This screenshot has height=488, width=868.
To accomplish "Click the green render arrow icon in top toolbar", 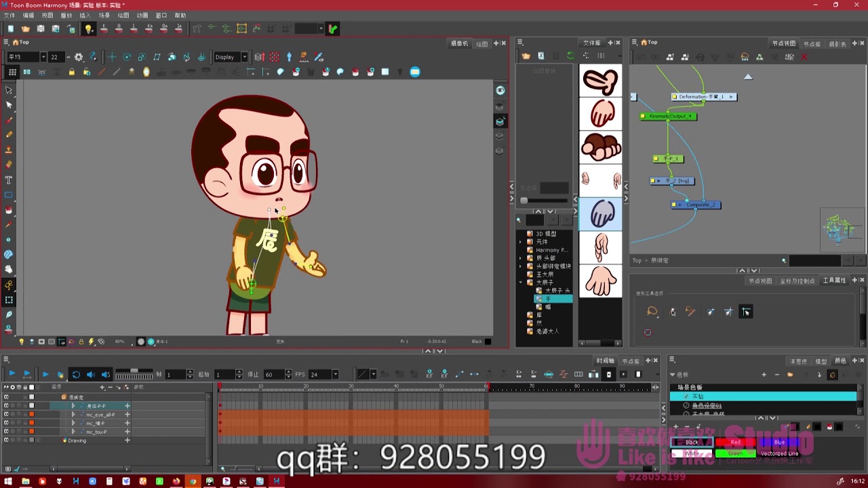I will (x=333, y=28).
